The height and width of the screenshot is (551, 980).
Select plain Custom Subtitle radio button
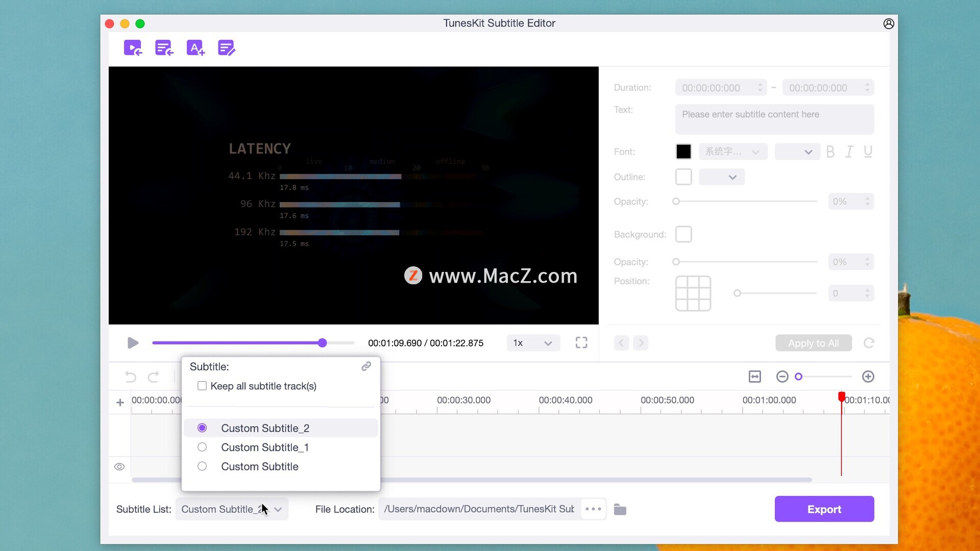(x=202, y=466)
